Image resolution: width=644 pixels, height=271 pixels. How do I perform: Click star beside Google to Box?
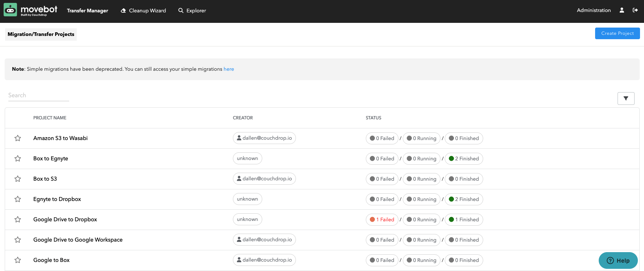(18, 260)
